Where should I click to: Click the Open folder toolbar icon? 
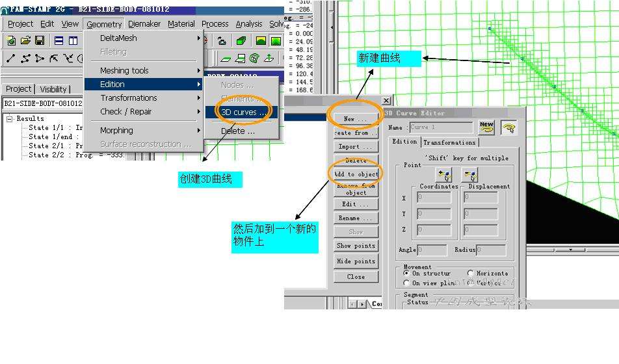(25, 41)
